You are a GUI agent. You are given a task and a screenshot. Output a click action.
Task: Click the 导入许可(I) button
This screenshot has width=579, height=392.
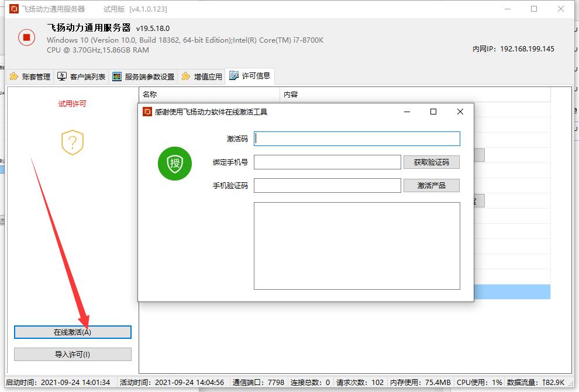(73, 354)
